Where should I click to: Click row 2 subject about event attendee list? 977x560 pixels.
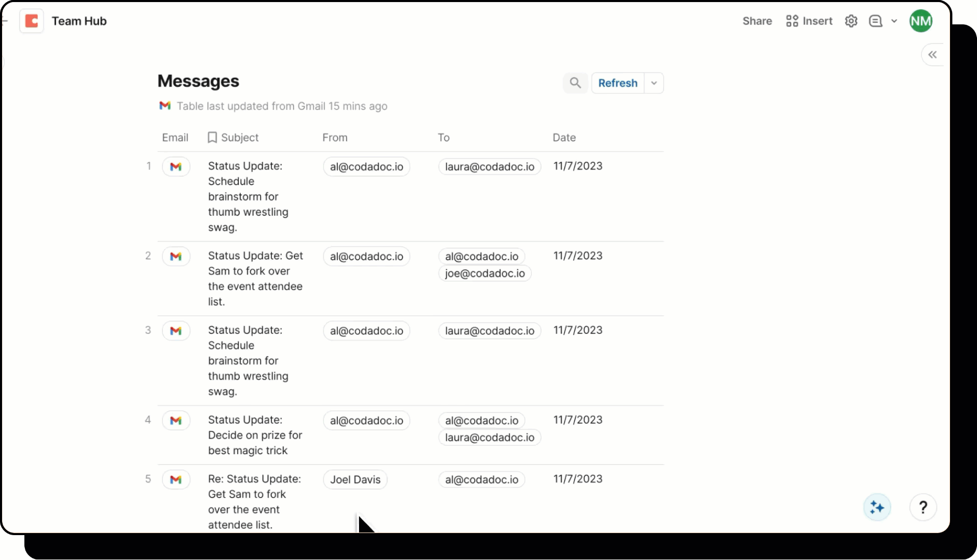(x=255, y=278)
